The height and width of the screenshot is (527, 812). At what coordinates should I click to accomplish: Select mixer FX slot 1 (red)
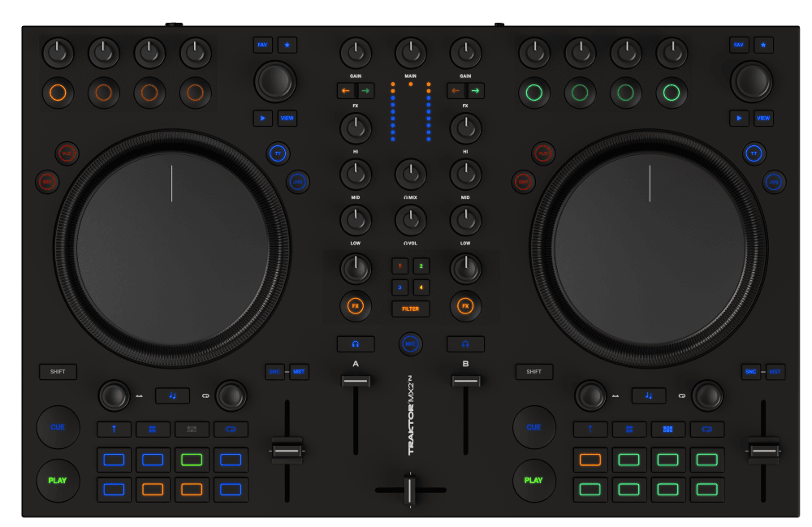[x=400, y=266]
